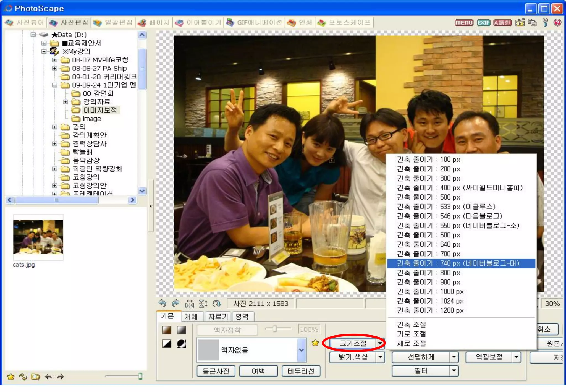Switch to the 자르기 tab
The image size is (566, 392).
click(218, 317)
